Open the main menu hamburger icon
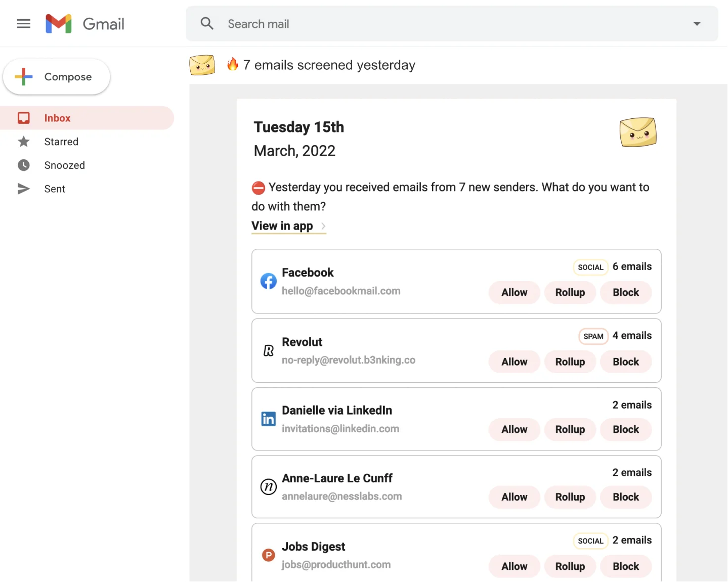 [24, 24]
